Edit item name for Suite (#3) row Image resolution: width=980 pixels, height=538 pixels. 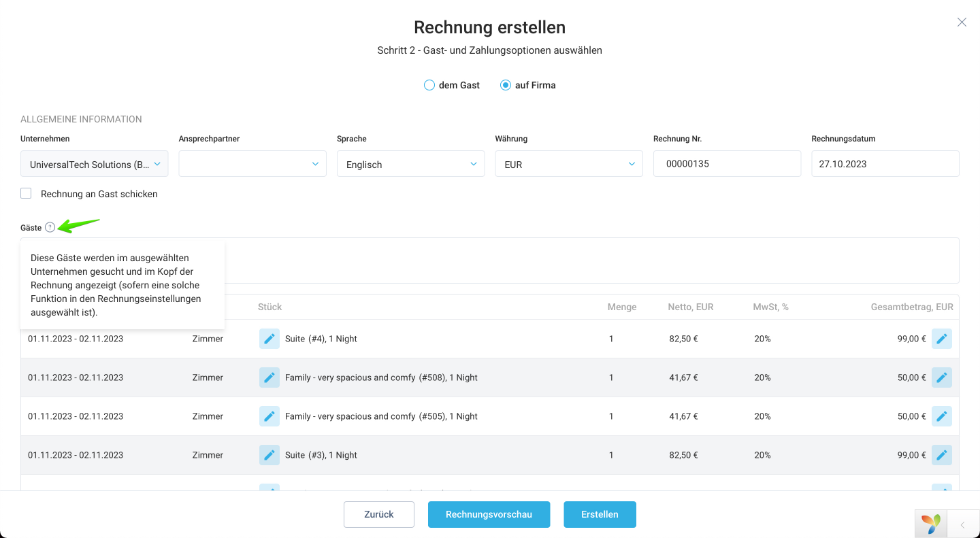269,455
